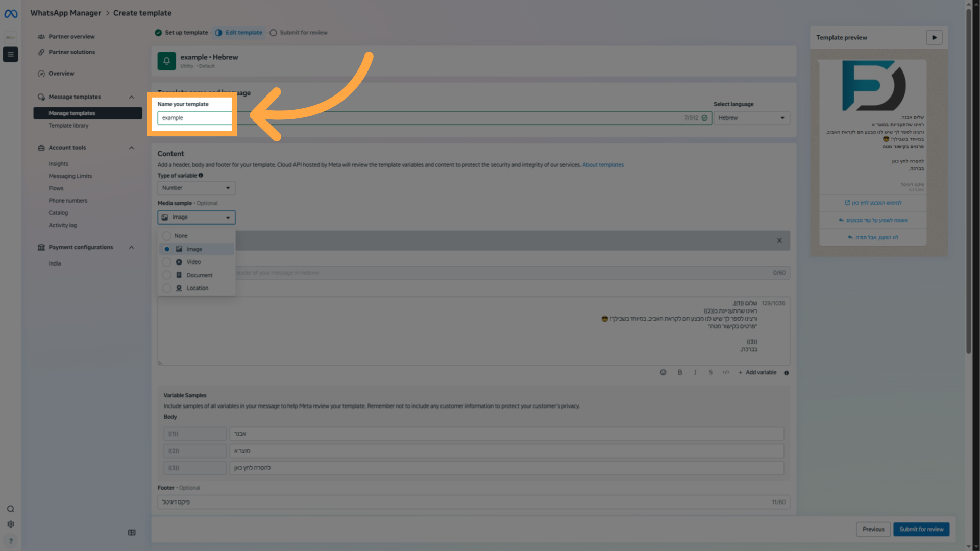Click Previous button
The height and width of the screenshot is (551, 980).
pos(873,529)
